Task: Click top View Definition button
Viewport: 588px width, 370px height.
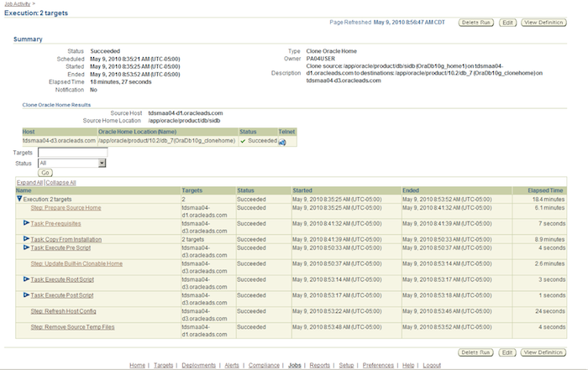Action: (543, 23)
